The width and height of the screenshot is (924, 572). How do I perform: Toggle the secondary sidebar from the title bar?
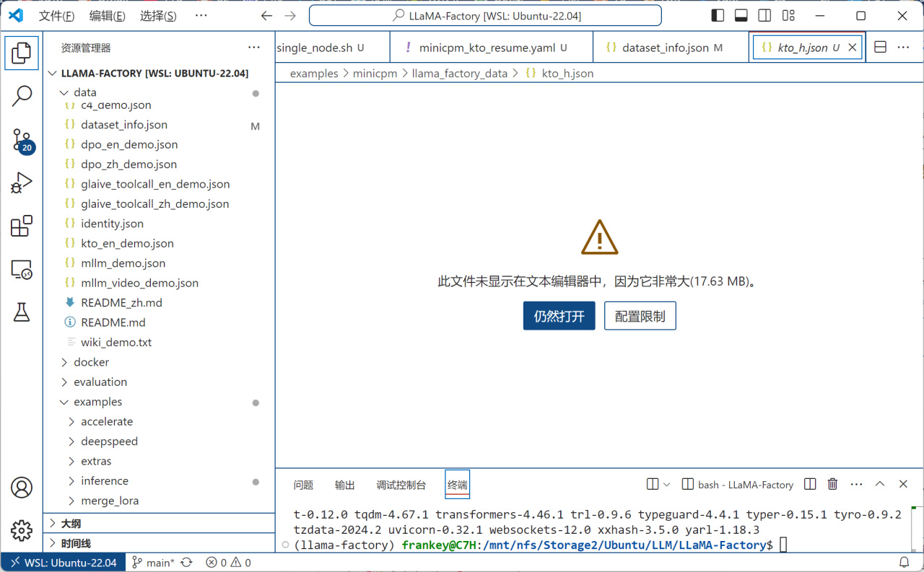coord(764,16)
